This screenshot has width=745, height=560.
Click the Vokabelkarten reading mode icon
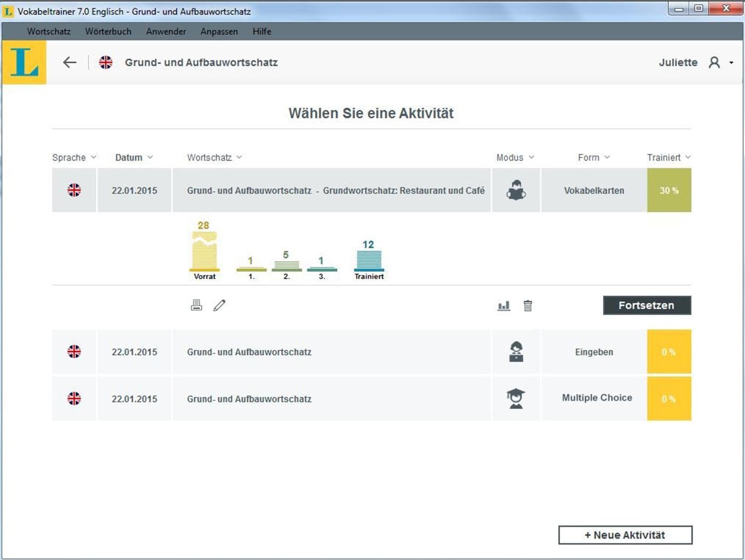point(516,190)
